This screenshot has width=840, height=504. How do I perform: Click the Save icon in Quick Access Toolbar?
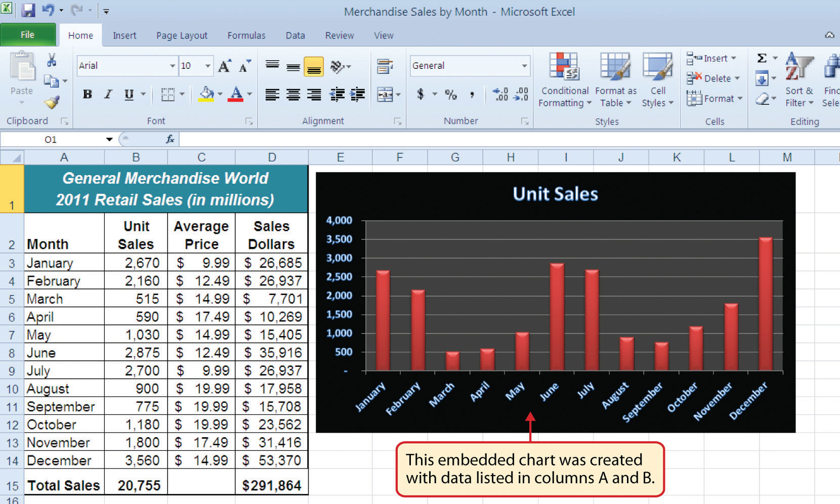(x=28, y=10)
